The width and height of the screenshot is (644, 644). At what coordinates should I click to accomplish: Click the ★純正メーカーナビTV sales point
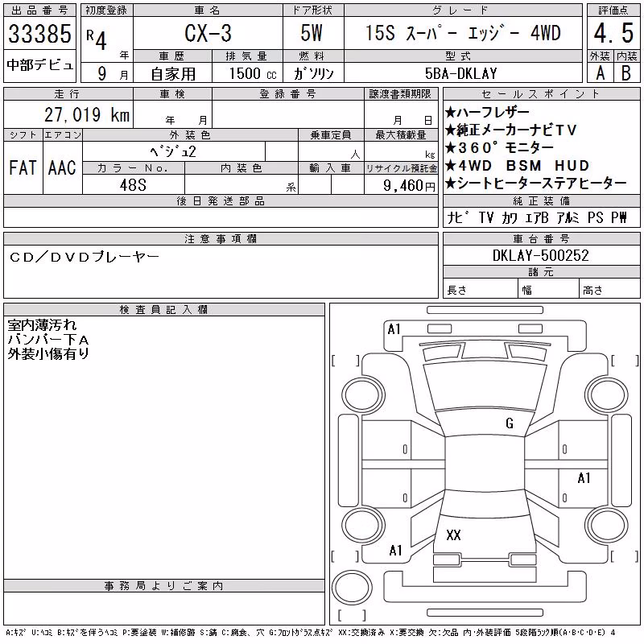pyautogui.click(x=510, y=130)
